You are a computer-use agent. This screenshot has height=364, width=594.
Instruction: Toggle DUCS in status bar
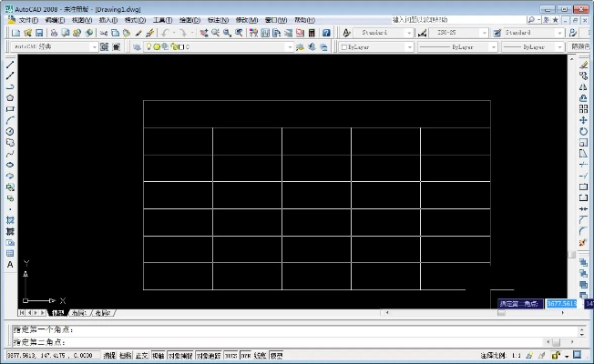point(231,355)
